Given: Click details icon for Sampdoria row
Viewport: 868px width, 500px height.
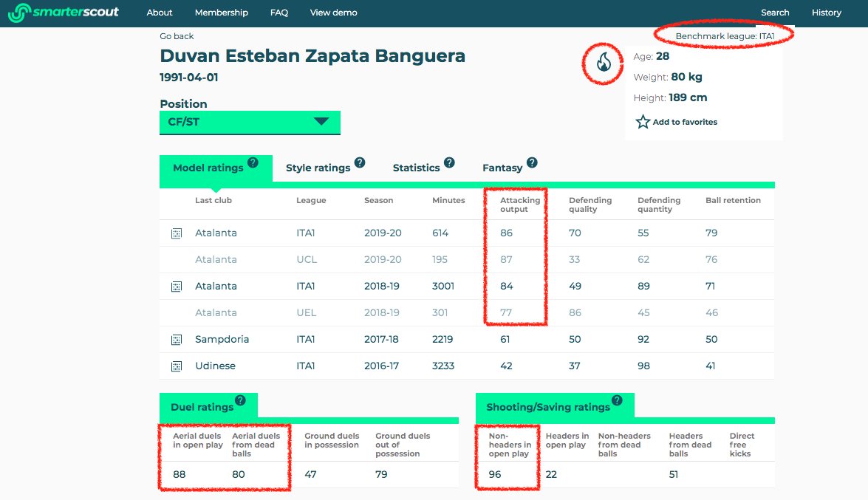Looking at the screenshot, I should point(177,340).
